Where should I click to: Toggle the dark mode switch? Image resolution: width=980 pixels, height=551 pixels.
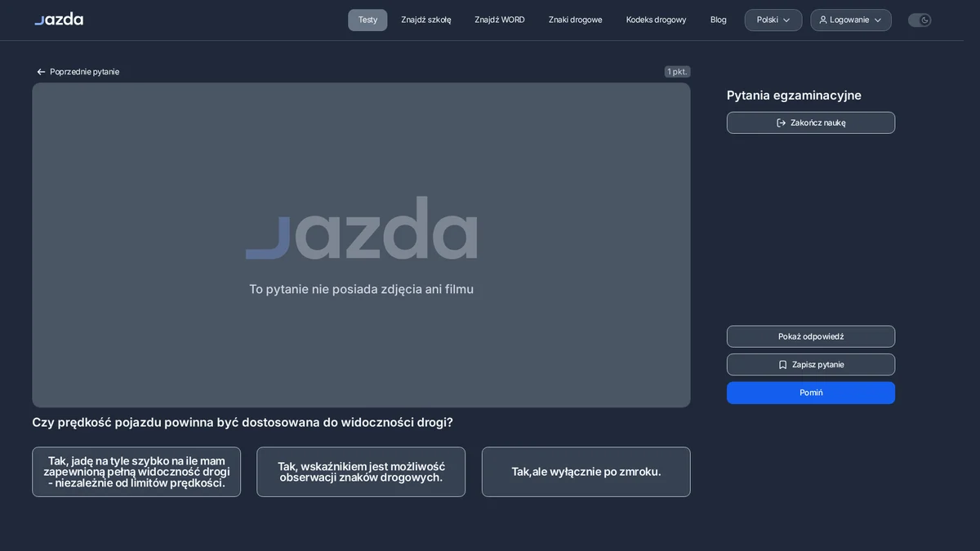coord(920,20)
